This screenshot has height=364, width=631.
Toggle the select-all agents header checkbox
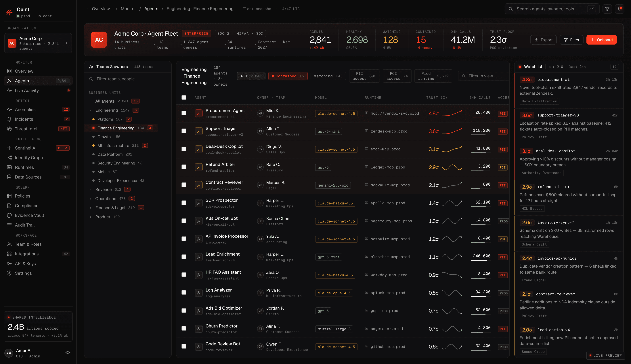pos(184,97)
